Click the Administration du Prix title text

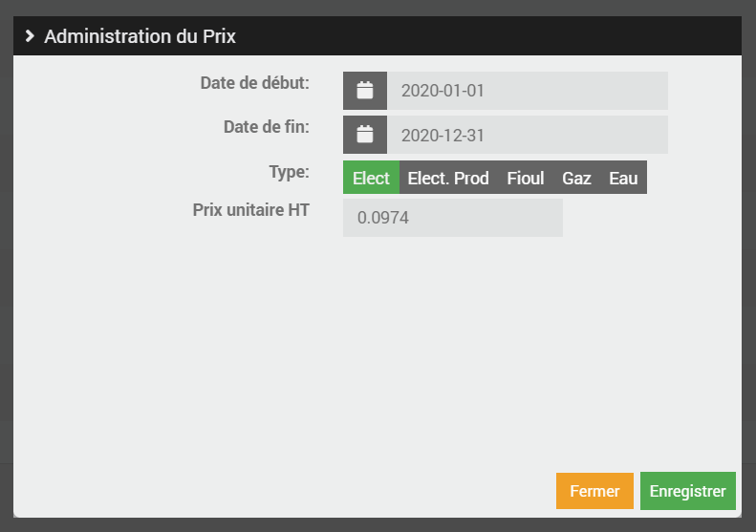[140, 36]
